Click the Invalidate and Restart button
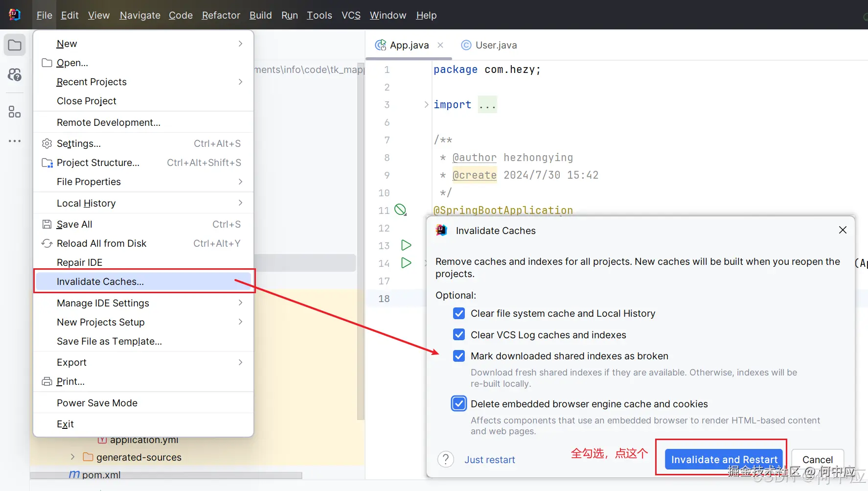This screenshot has height=491, width=868. [724, 459]
